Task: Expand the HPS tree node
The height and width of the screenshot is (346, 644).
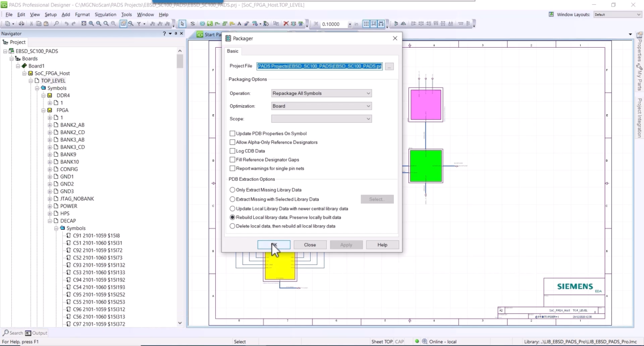Action: point(50,214)
